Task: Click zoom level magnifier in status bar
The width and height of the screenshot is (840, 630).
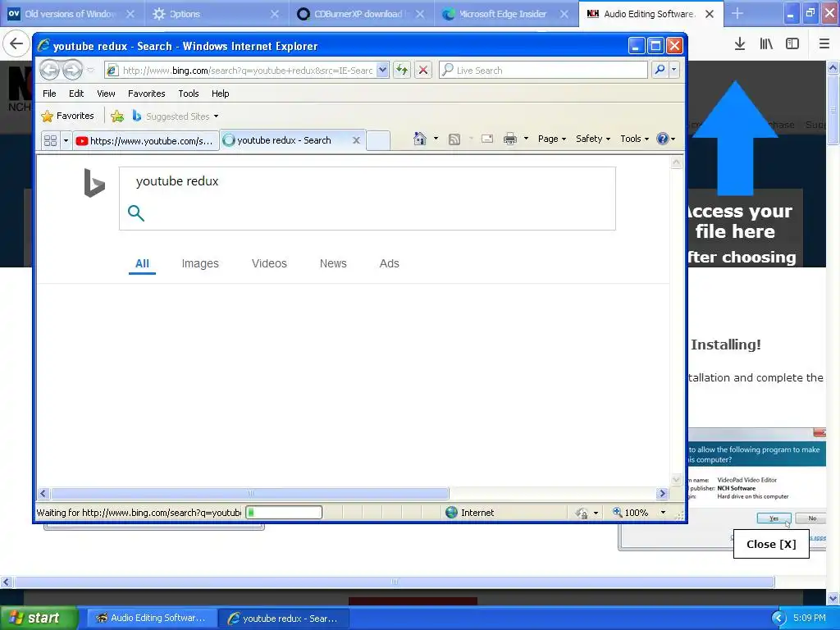Action: coord(618,512)
